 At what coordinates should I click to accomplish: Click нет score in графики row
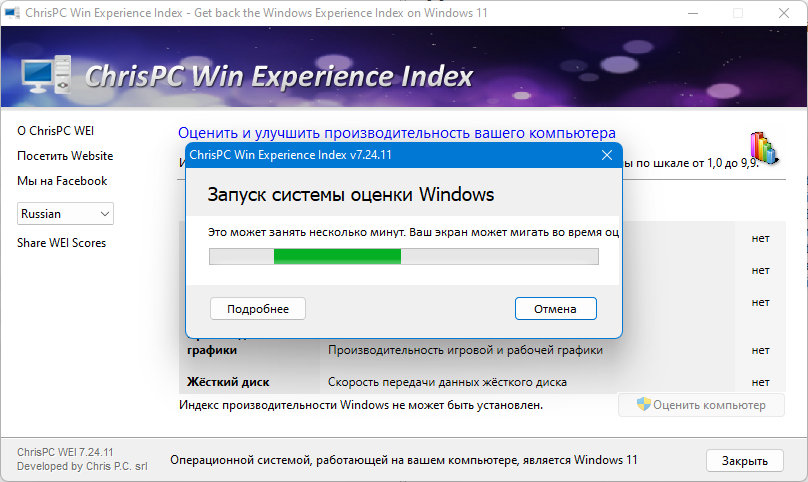(x=761, y=350)
